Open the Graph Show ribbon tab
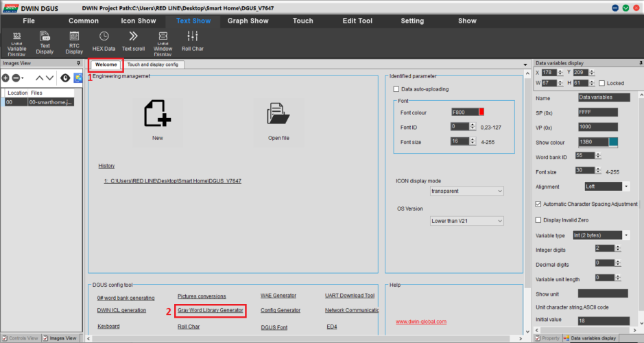The height and width of the screenshot is (343, 644). (x=248, y=21)
